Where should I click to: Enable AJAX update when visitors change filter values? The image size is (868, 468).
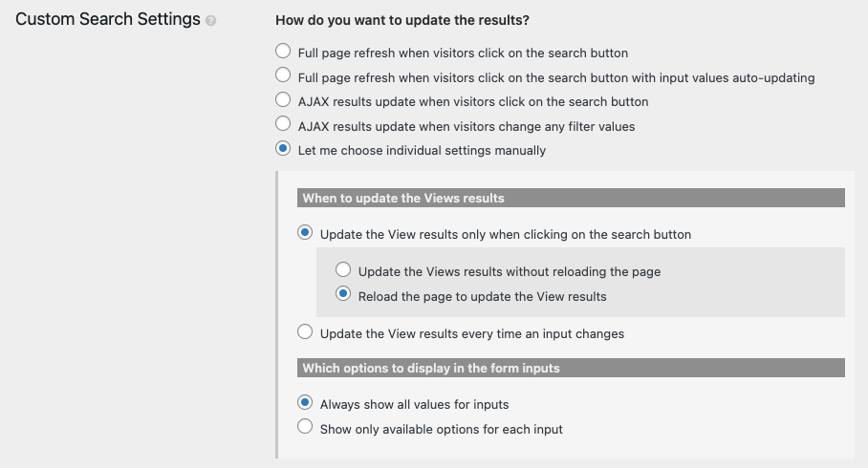283,123
